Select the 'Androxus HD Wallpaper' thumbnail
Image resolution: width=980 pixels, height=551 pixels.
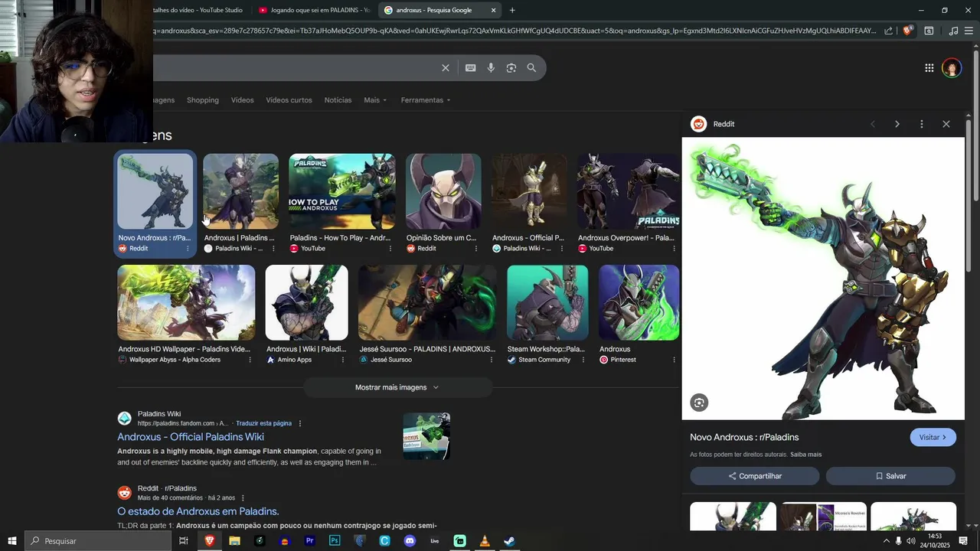(x=186, y=302)
